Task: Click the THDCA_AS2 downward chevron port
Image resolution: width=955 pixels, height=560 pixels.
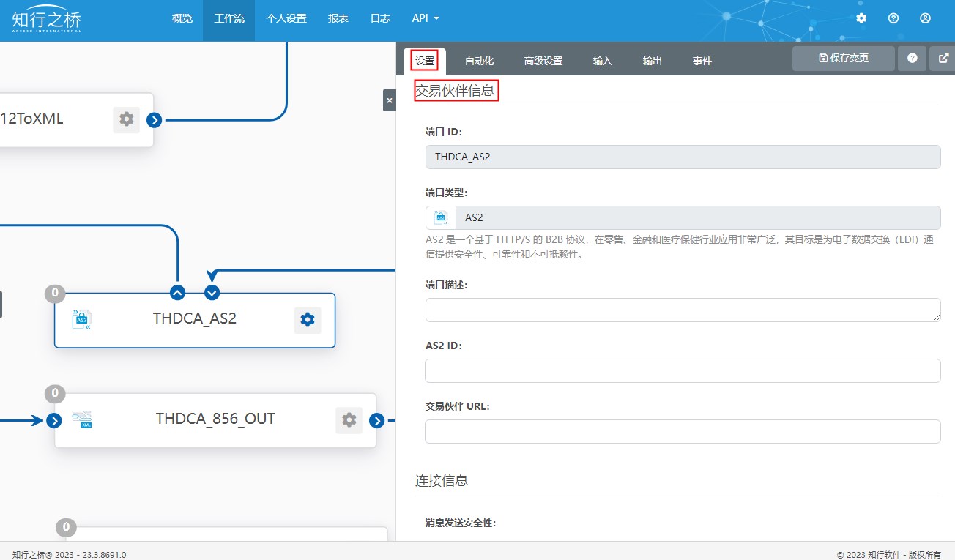Action: point(212,293)
